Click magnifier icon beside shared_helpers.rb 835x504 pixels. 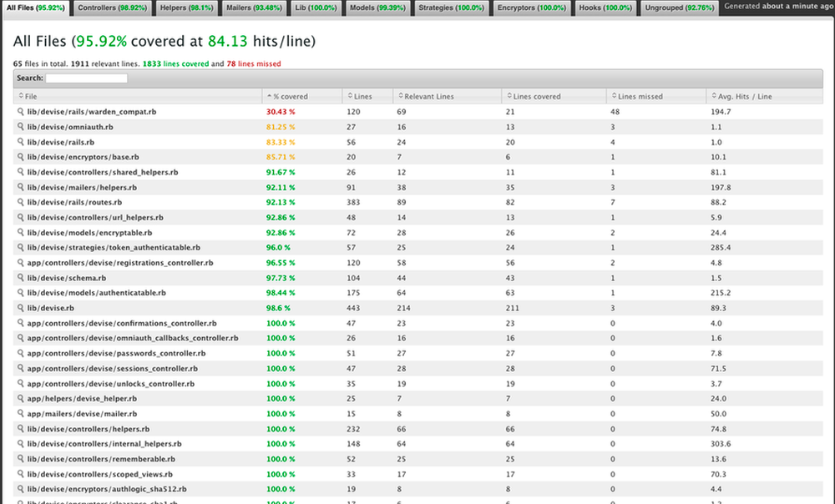21,172
